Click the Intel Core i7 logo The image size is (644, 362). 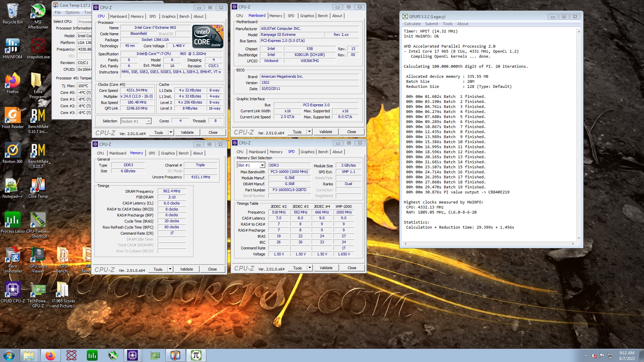pyautogui.click(x=208, y=36)
